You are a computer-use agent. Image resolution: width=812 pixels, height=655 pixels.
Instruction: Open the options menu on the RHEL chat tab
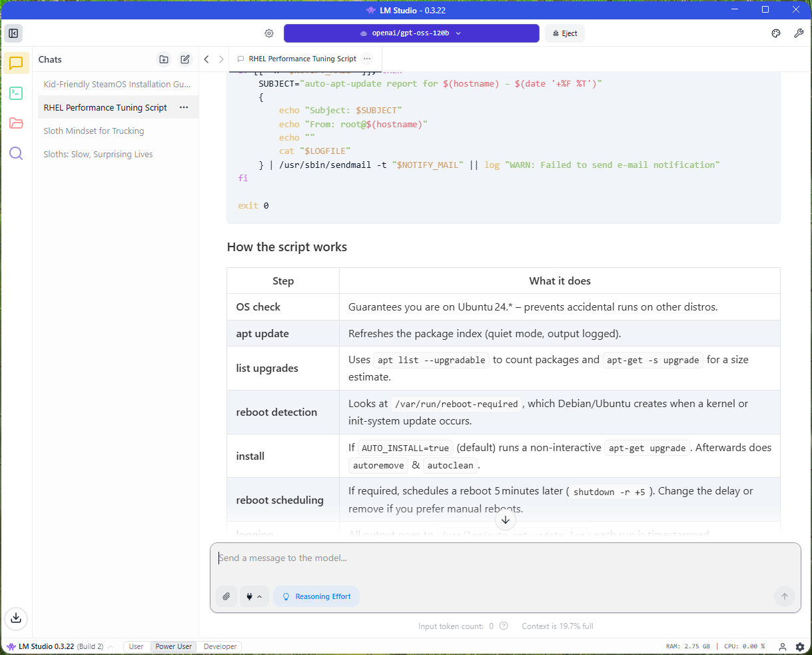[367, 59]
